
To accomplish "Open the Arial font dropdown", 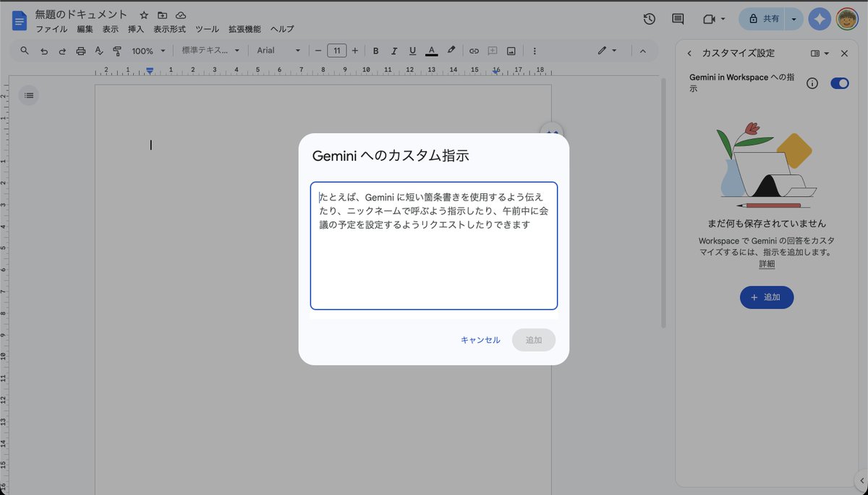I will [278, 51].
